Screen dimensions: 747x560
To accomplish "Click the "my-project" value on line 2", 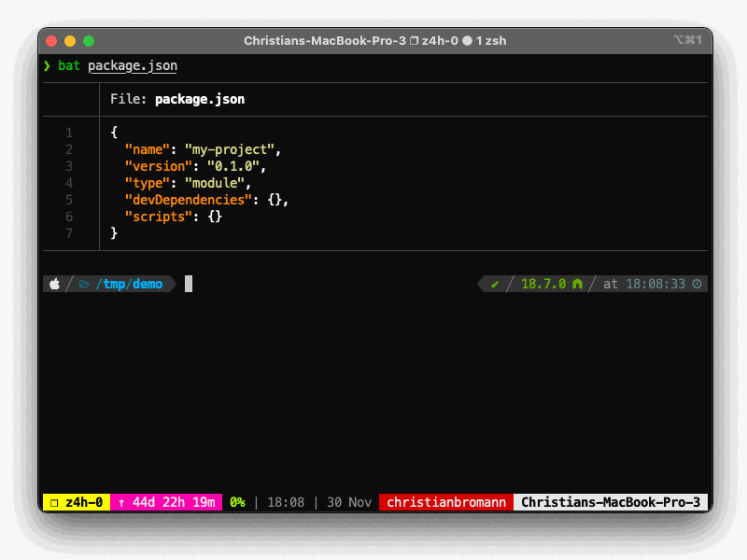I will point(230,148).
